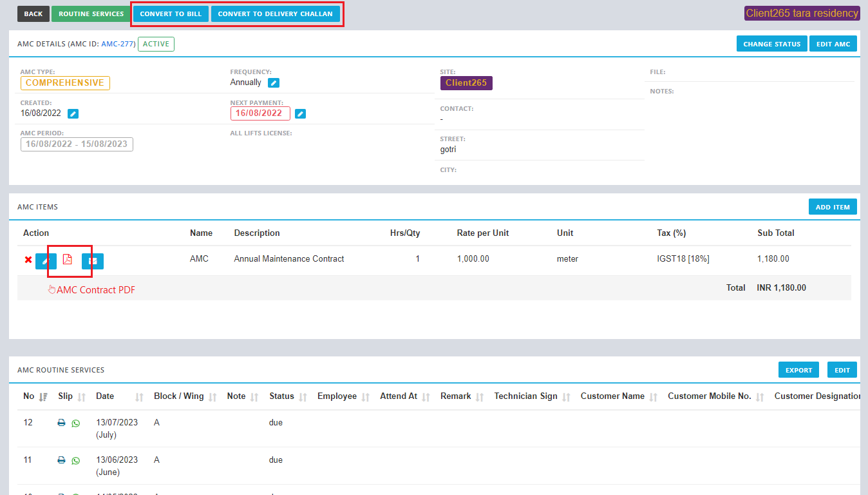Click Convert to Bill button
868x495 pixels.
(171, 14)
